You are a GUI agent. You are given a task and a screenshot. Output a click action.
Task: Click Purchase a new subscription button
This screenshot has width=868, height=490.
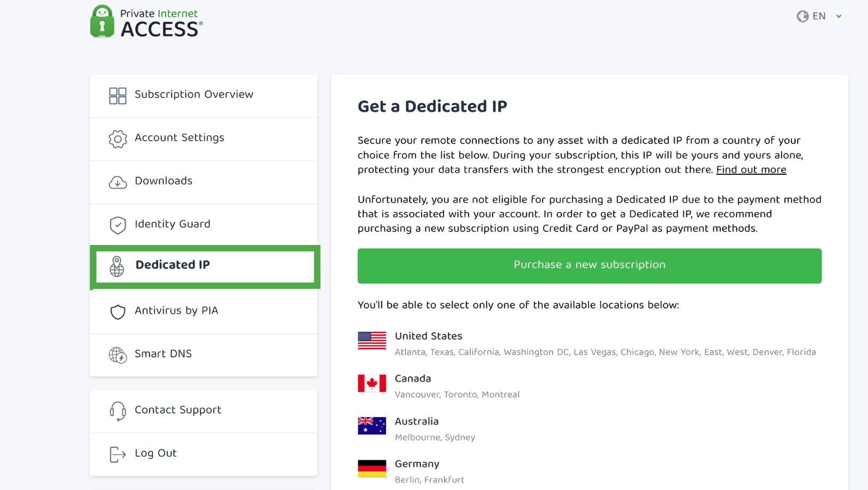click(x=589, y=266)
